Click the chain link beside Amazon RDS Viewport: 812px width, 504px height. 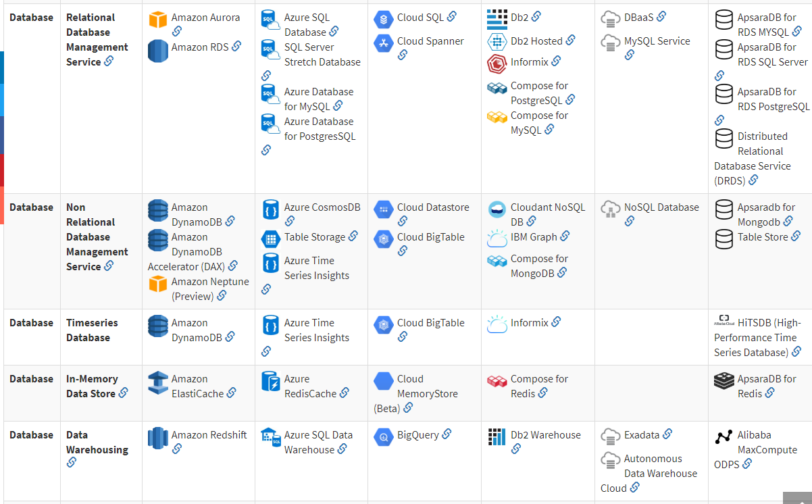click(x=236, y=46)
